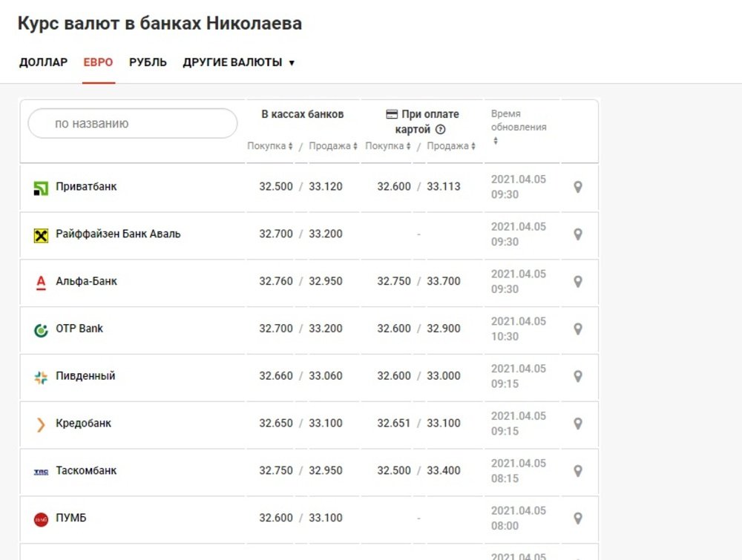Click the OTP Bank green logo
This screenshot has width=742, height=560.
41,330
